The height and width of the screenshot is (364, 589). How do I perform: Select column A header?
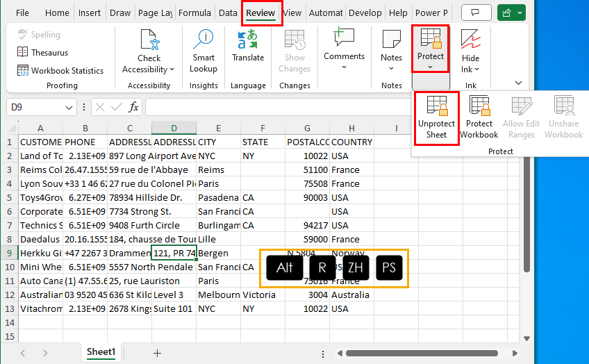(40, 128)
